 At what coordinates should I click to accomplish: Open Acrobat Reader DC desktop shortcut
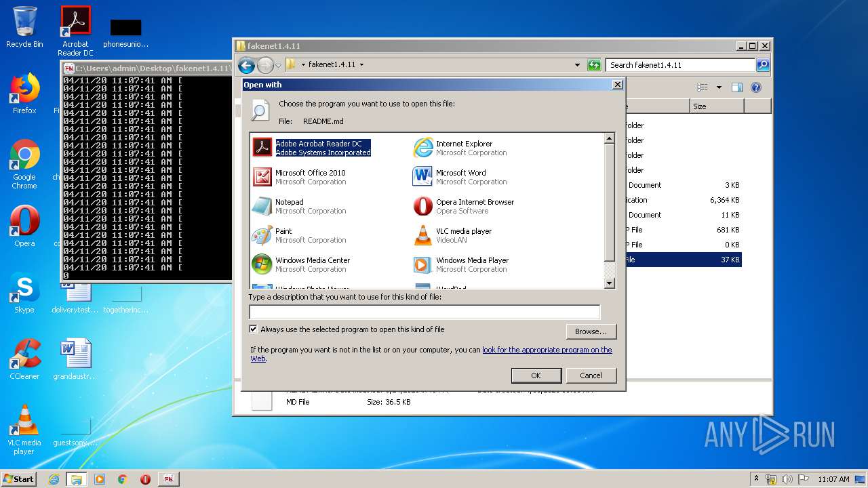pyautogui.click(x=75, y=31)
